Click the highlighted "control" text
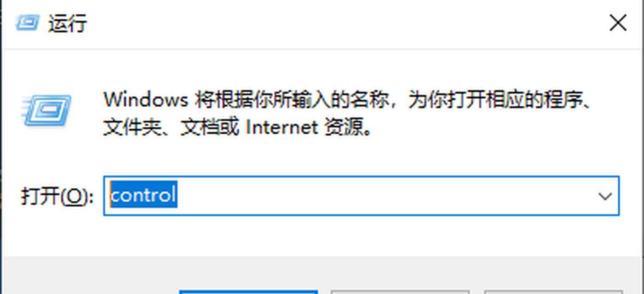This screenshot has width=644, height=294. 143,195
